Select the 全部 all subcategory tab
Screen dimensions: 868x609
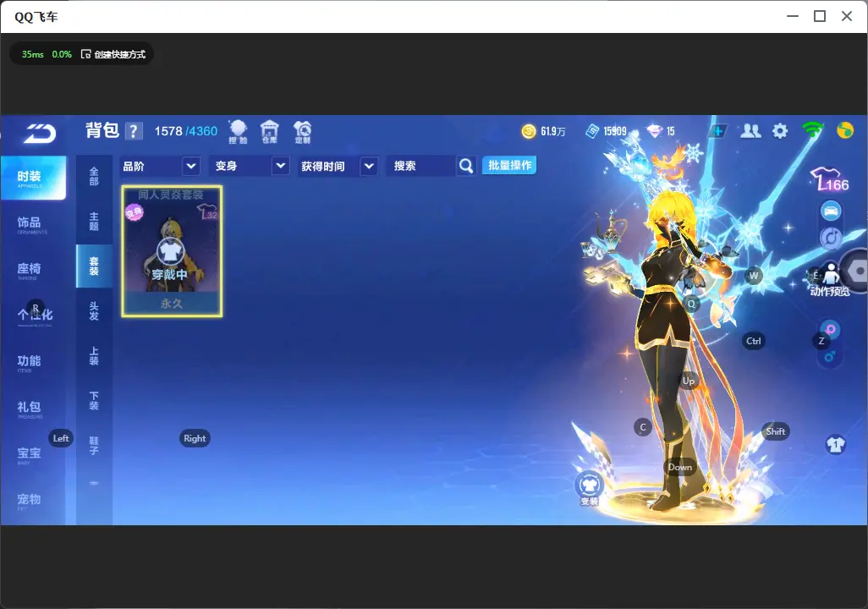pos(94,177)
